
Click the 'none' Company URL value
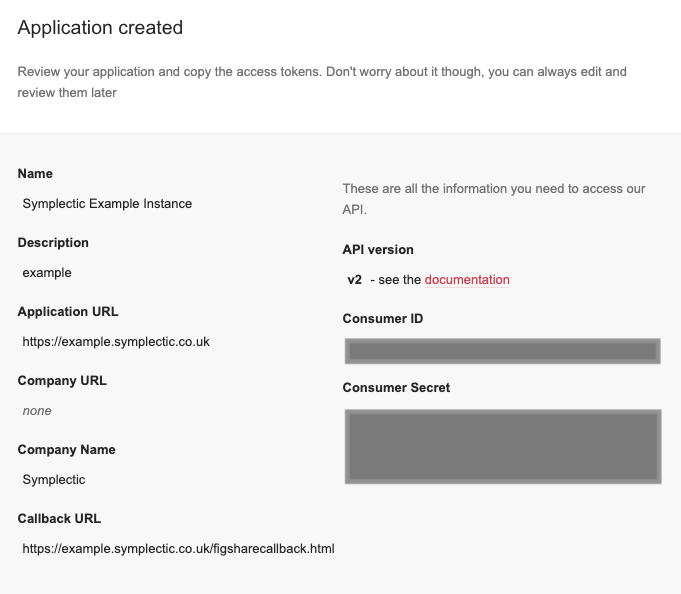[x=37, y=411]
